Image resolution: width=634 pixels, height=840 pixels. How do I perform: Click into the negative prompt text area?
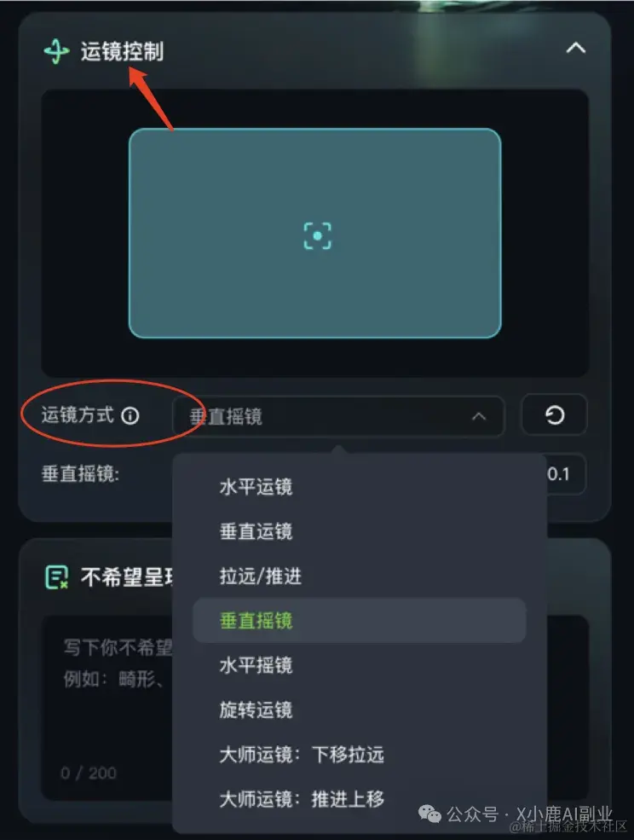[x=107, y=707]
